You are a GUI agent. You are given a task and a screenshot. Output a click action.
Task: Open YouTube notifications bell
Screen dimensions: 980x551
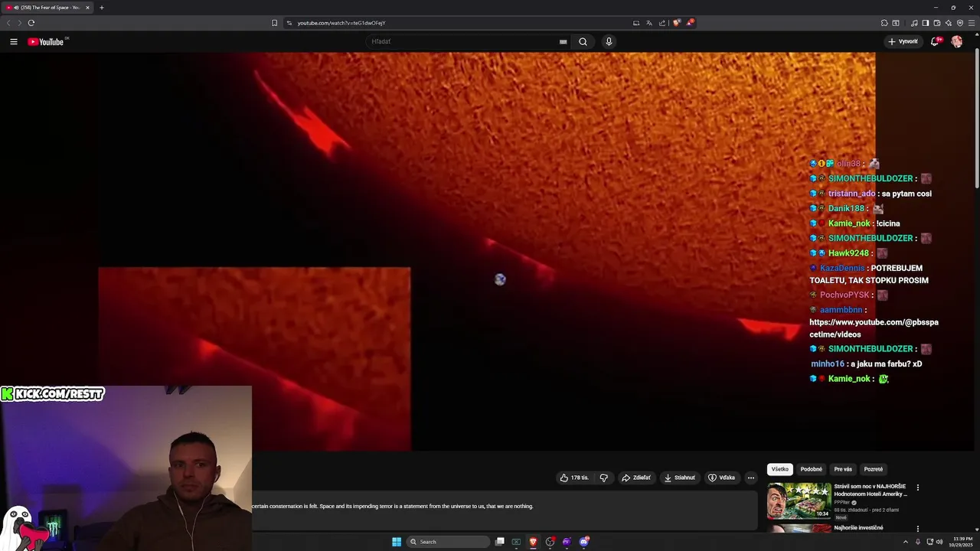[934, 41]
